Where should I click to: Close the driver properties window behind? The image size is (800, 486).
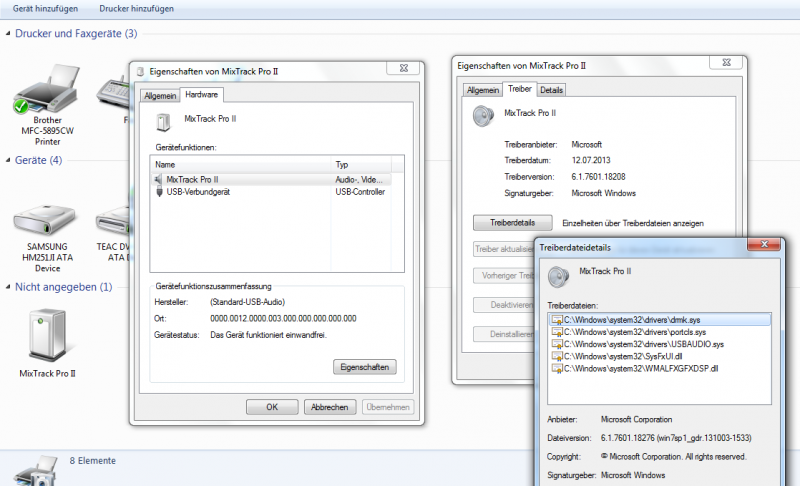727,62
